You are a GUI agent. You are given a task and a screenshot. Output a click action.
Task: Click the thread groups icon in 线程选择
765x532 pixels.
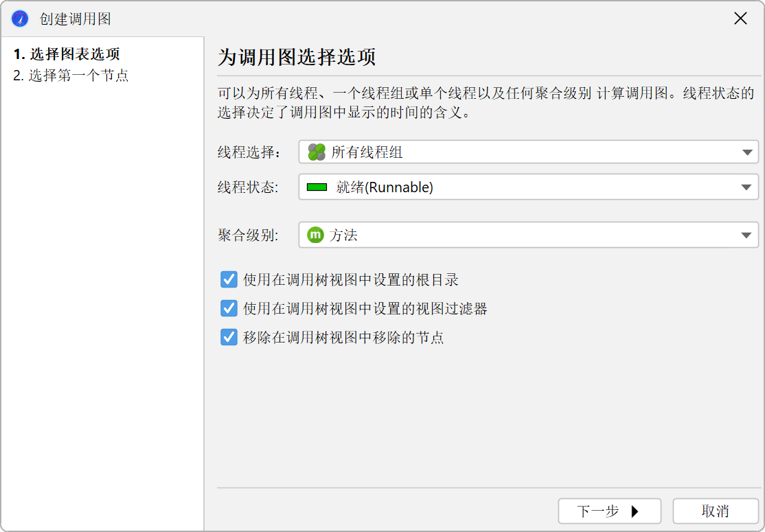point(317,152)
